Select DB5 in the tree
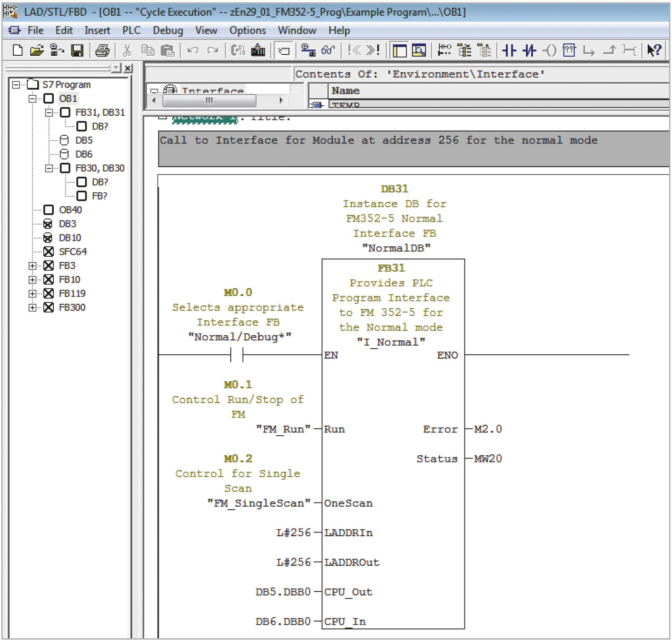This screenshot has height=642, width=672. (x=84, y=140)
